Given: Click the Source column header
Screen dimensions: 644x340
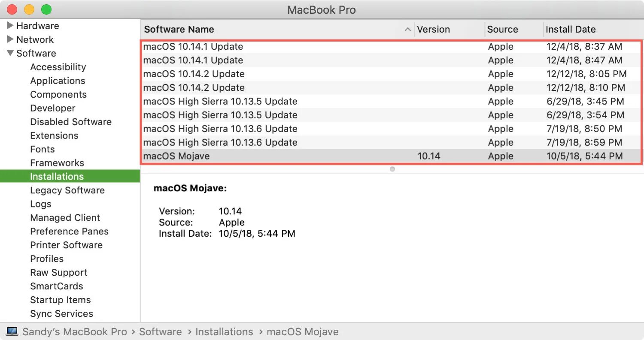Looking at the screenshot, I should click(502, 30).
